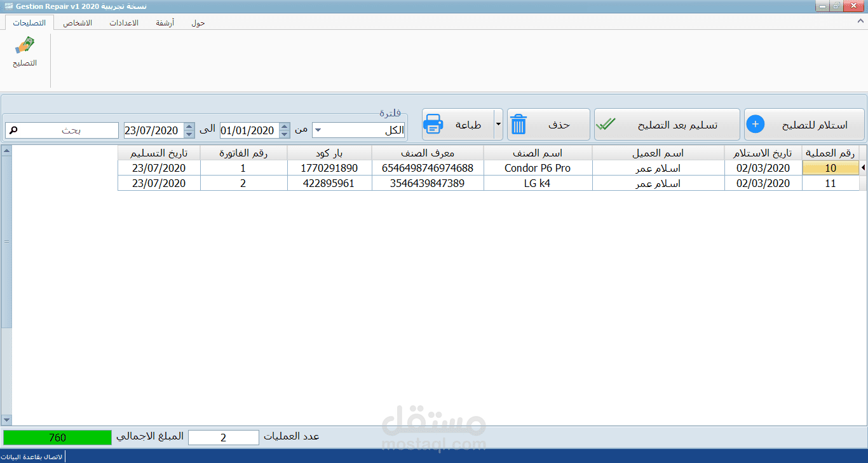Click the start date field 01/01/2020

250,130
